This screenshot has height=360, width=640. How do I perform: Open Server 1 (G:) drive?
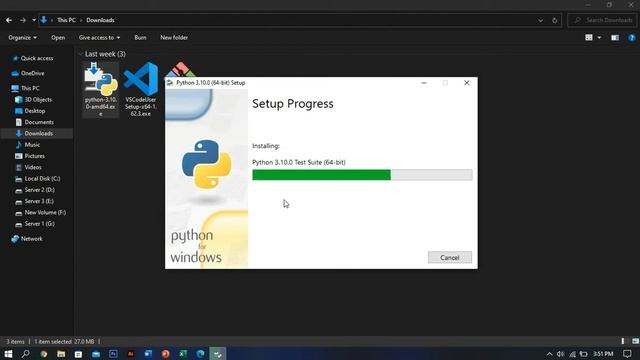pos(35,224)
